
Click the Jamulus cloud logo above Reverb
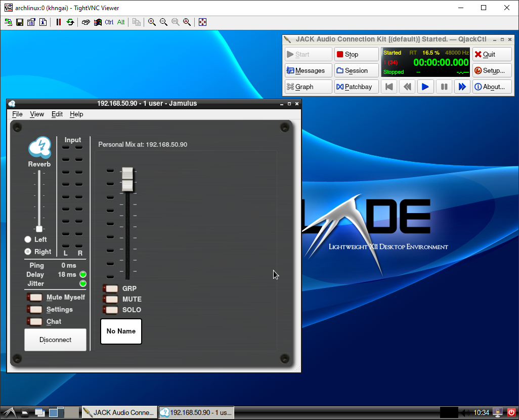click(x=40, y=147)
